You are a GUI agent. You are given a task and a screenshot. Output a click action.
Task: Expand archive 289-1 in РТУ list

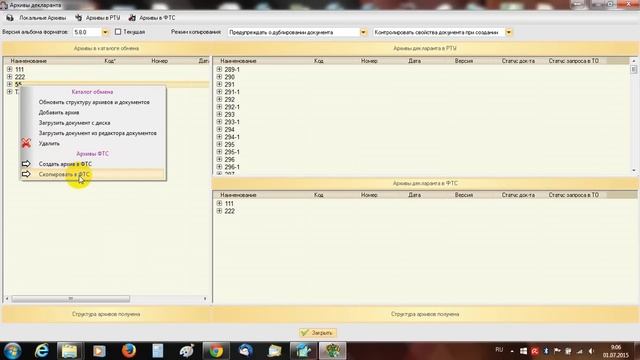[x=219, y=69]
